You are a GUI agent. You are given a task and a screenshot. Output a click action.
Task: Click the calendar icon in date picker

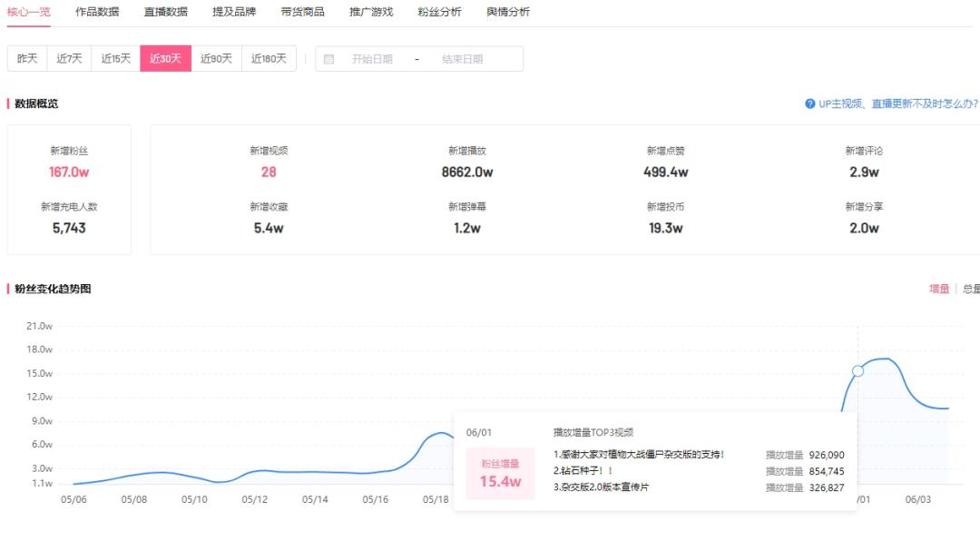pyautogui.click(x=328, y=59)
